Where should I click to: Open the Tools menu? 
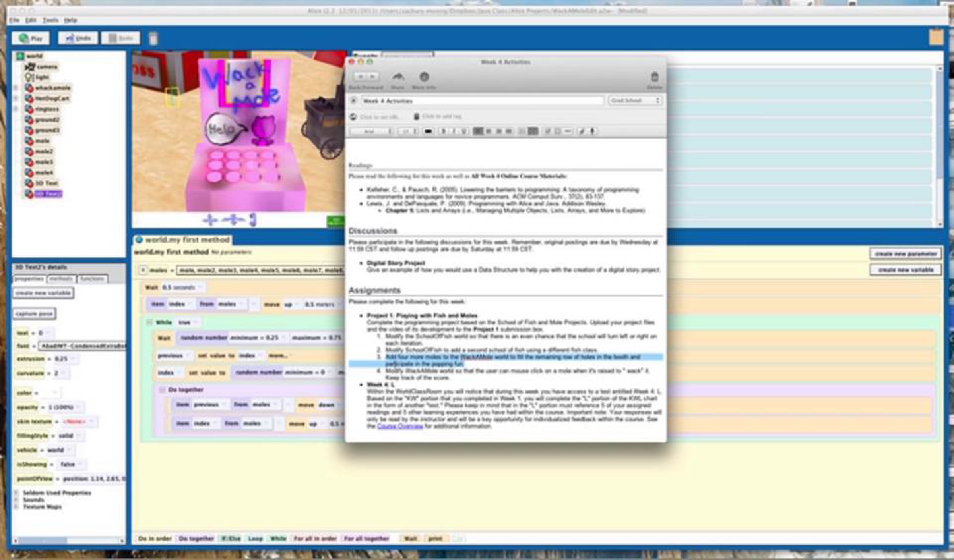[50, 20]
